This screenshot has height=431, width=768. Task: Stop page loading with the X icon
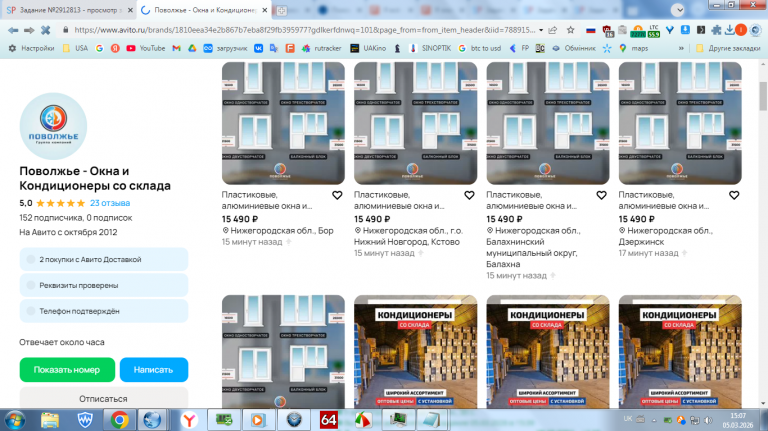tap(46, 30)
